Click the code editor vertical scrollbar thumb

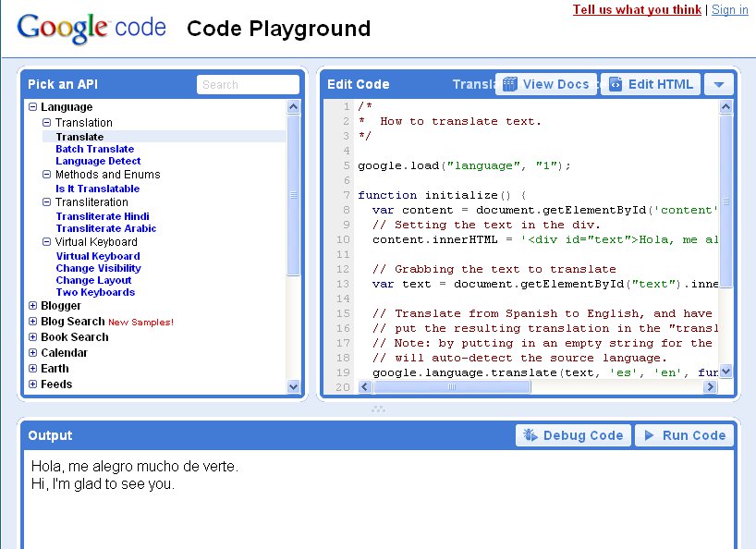tap(726, 201)
